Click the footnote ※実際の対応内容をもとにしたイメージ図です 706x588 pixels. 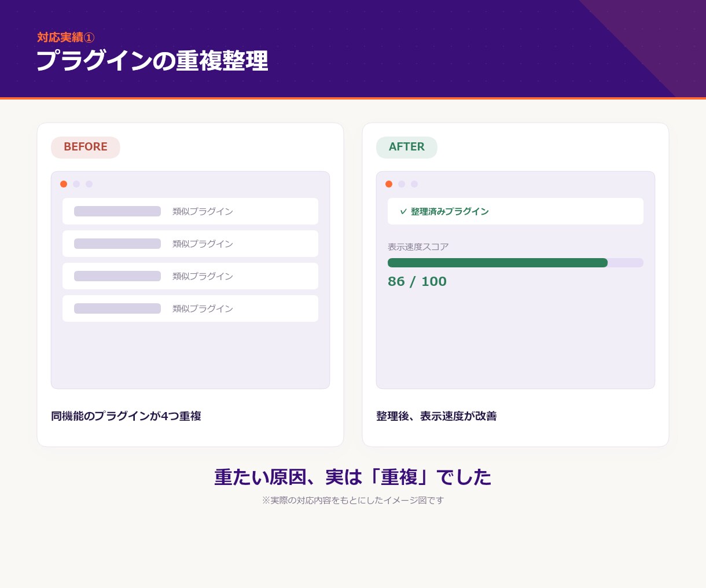click(x=353, y=500)
